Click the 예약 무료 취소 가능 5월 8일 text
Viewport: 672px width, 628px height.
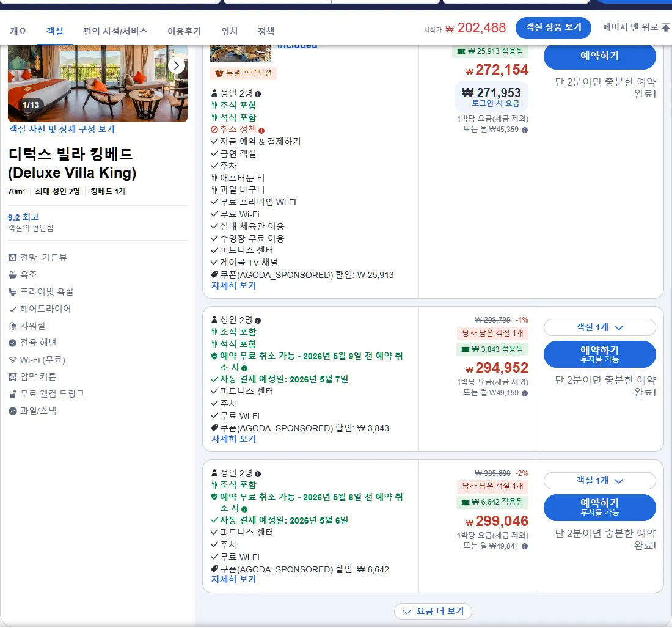[312, 503]
